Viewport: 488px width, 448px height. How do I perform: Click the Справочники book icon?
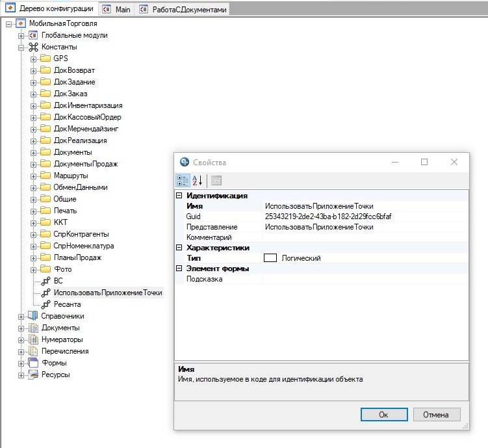pyautogui.click(x=33, y=316)
